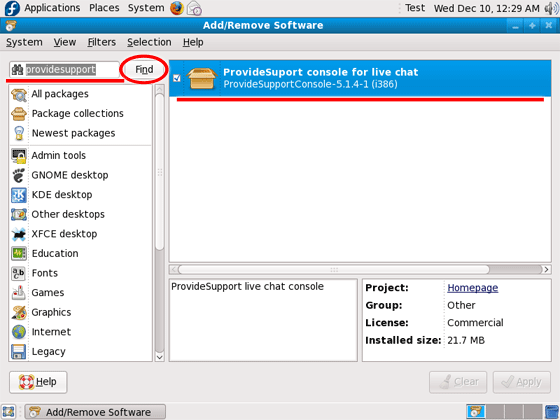This screenshot has width=560, height=420.
Task: Click the category list scroll down arrow
Action: [160, 357]
